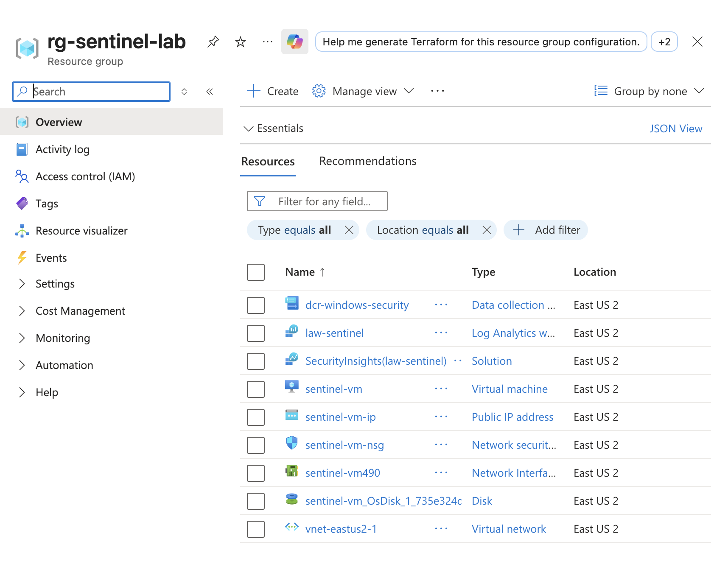The height and width of the screenshot is (570, 728).
Task: Show the +2 additional Copilot suggestions
Action: click(664, 42)
